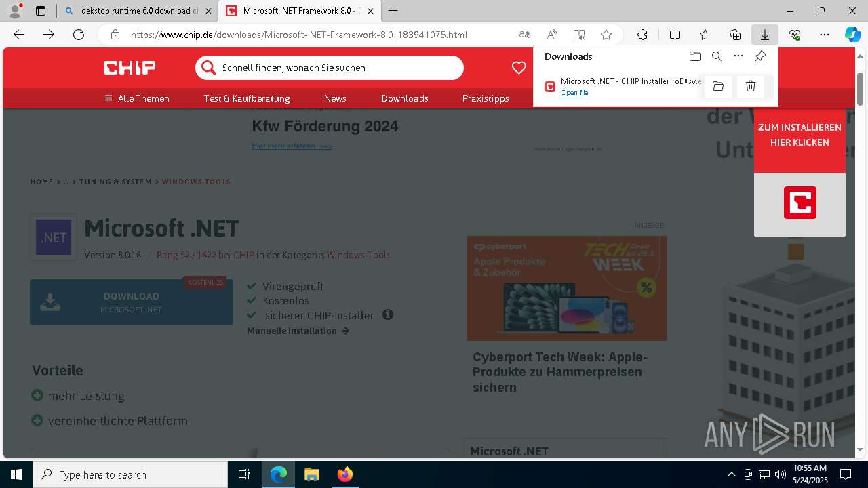Click the translate page icon
Image resolution: width=868 pixels, height=488 pixels.
pyautogui.click(x=524, y=35)
